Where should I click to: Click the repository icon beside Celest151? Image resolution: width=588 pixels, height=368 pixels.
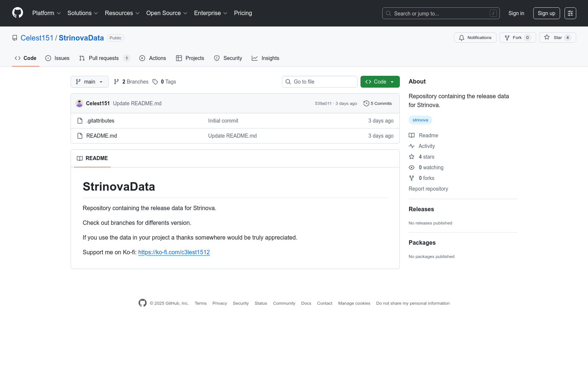point(15,38)
